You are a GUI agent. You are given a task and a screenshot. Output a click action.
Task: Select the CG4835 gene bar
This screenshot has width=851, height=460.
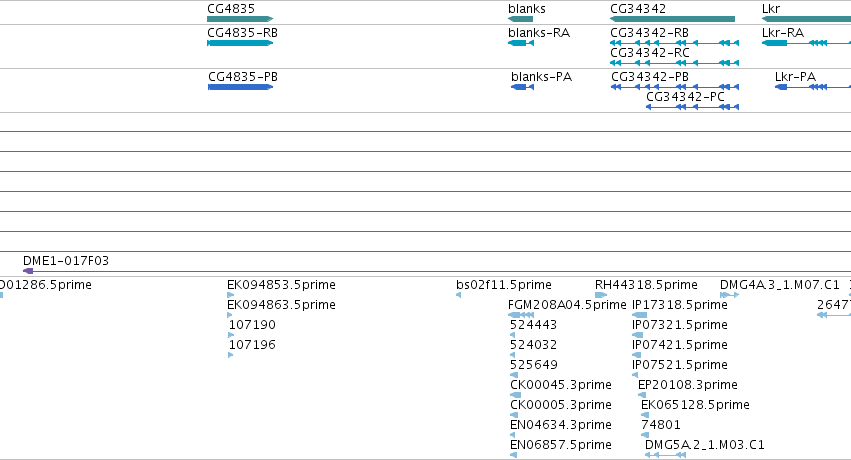coord(240,19)
